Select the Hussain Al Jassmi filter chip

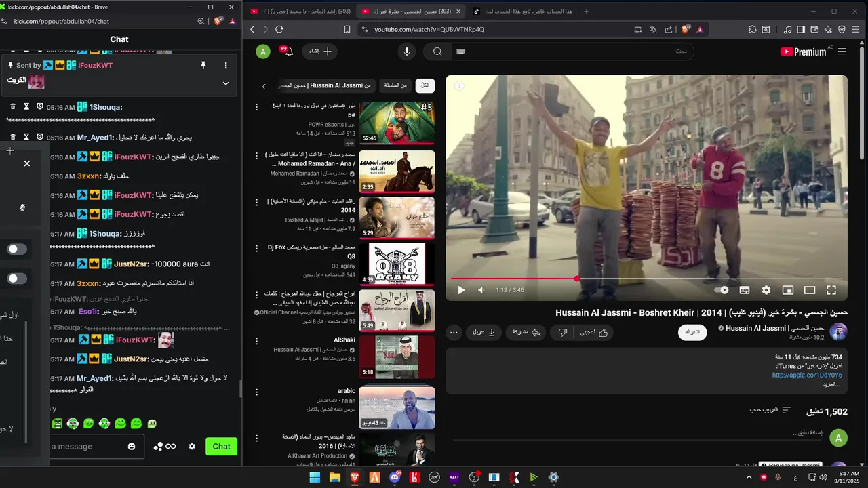[x=327, y=85]
